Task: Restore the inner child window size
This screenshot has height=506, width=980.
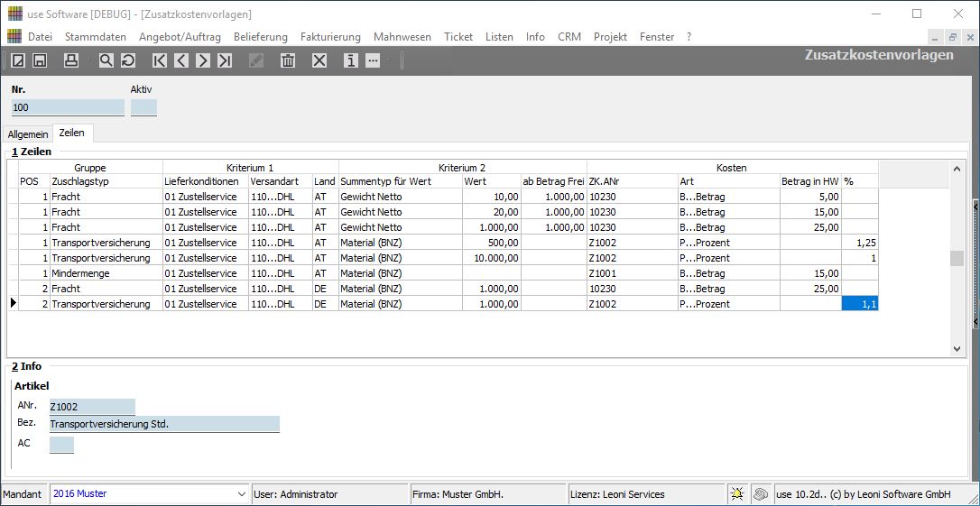Action: click(953, 37)
